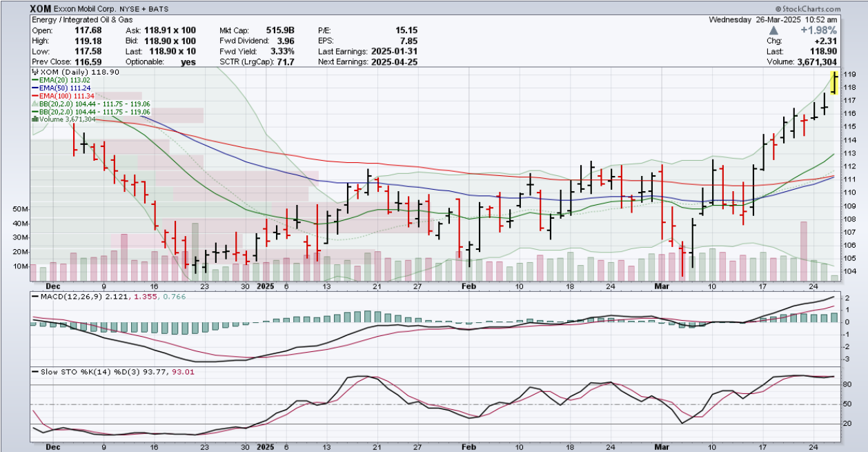The height and width of the screenshot is (452, 868).
Task: Click the green EMA(20) legend line
Action: pos(34,80)
